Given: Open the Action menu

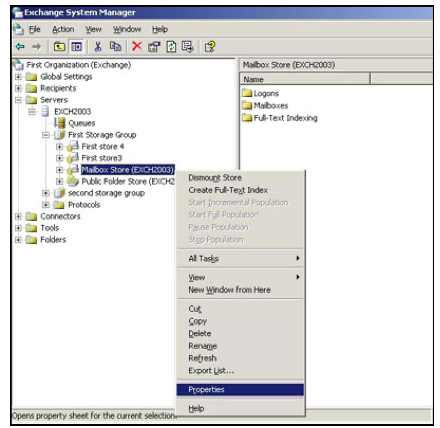Looking at the screenshot, I should (63, 30).
